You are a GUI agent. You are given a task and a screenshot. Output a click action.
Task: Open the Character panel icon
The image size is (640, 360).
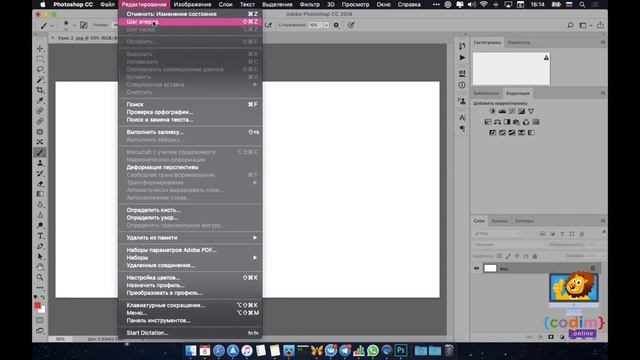tap(462, 118)
